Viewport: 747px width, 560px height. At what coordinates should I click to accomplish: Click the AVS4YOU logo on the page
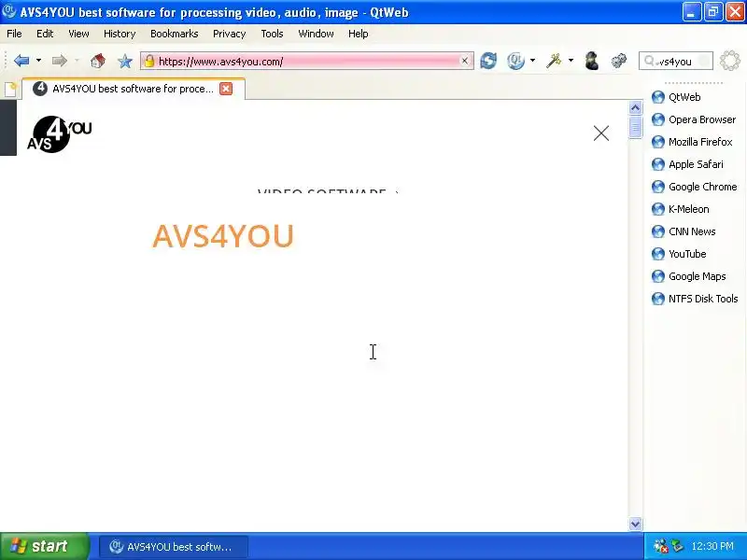(x=59, y=134)
